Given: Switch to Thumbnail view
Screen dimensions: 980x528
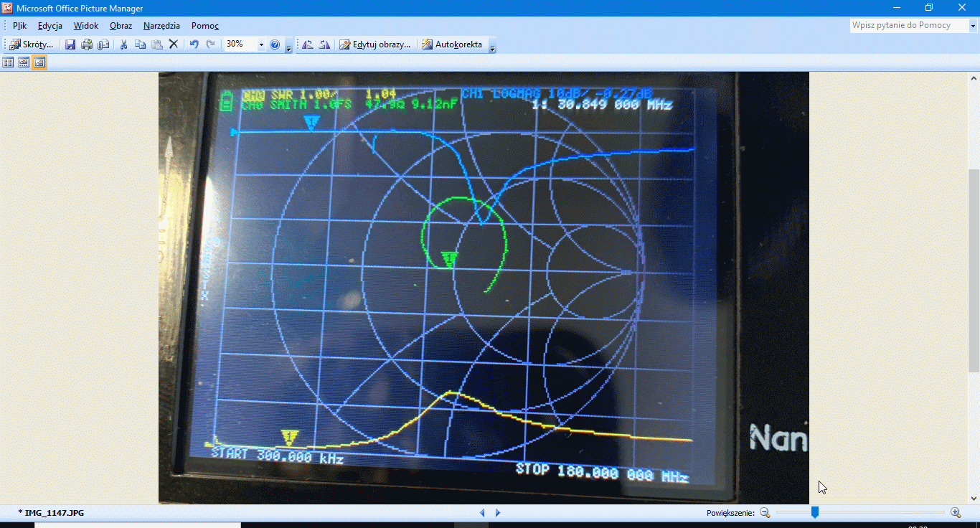Looking at the screenshot, I should click(9, 62).
